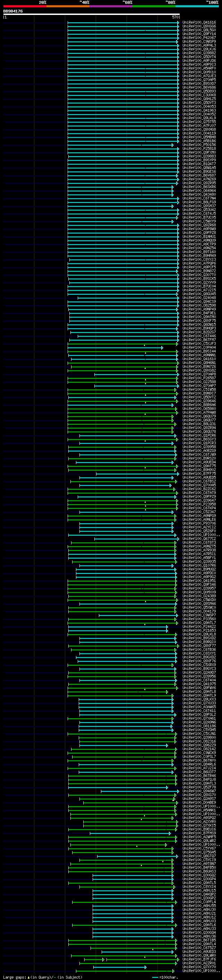Select hit UniRef100_P42067
222x980 pixels.
(x=199, y=38)
